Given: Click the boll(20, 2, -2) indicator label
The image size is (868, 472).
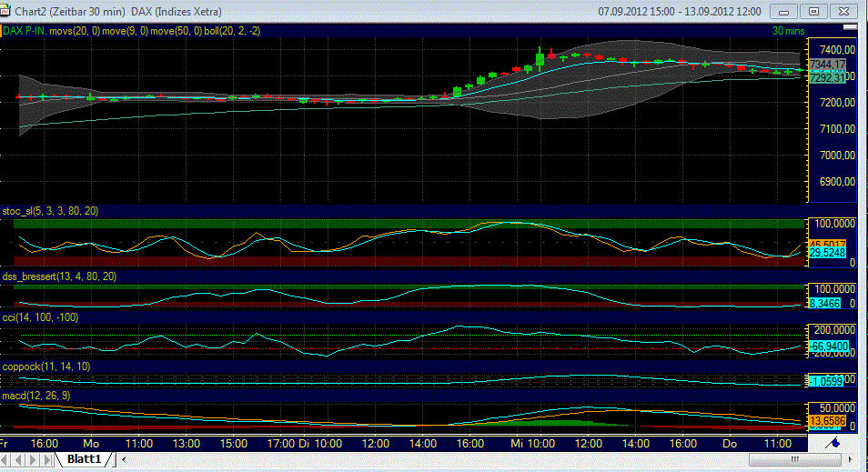Looking at the screenshot, I should point(232,31).
